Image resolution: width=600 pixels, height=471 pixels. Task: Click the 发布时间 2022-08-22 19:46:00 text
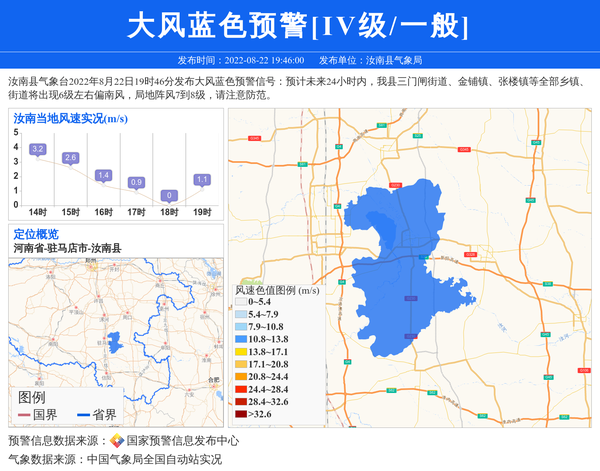[241, 60]
